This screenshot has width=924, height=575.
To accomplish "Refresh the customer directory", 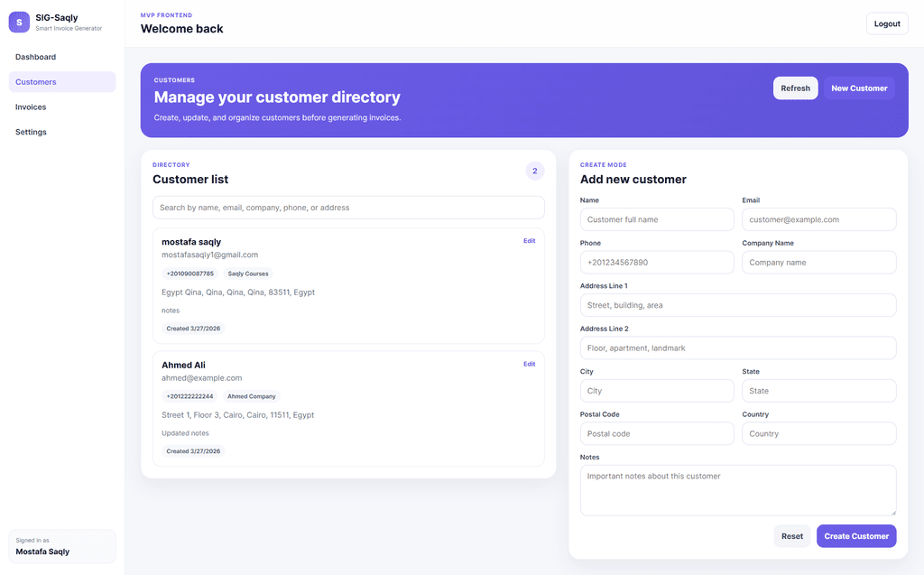I will (795, 88).
